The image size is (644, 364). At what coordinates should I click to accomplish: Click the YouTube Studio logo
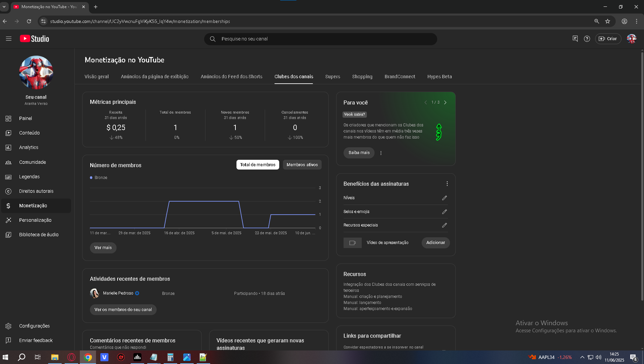[x=35, y=39]
